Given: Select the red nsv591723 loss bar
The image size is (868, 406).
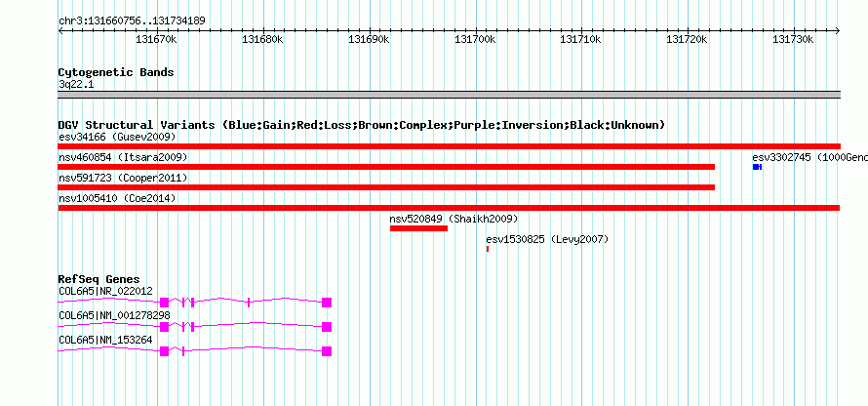Looking at the screenshot, I should [x=386, y=187].
